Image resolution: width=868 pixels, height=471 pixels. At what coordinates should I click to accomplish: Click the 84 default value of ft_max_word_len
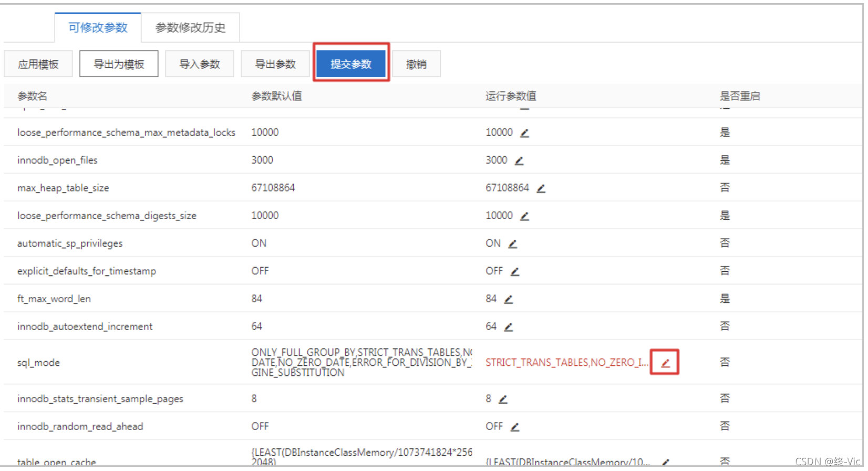[256, 299]
